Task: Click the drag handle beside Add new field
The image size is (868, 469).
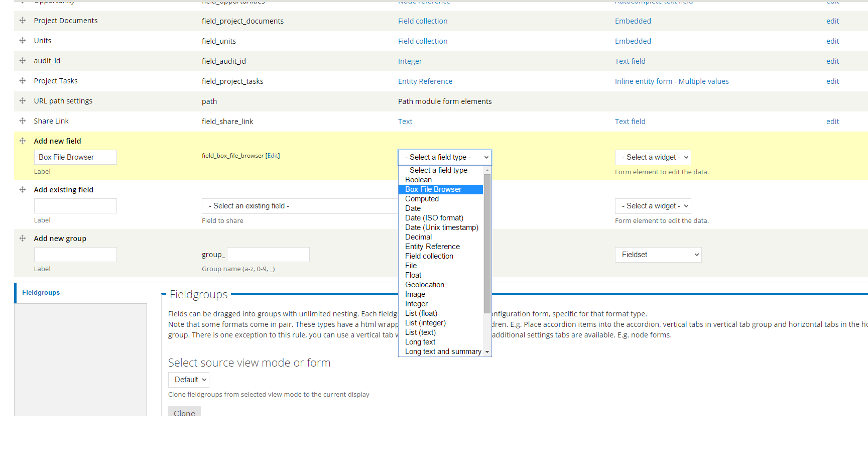Action: click(x=23, y=141)
